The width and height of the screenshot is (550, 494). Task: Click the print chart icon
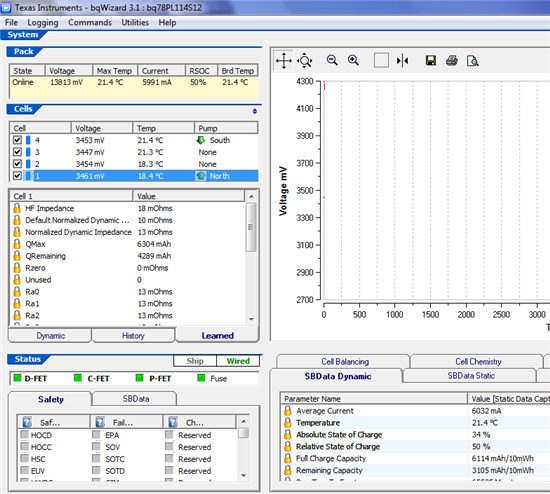[452, 60]
